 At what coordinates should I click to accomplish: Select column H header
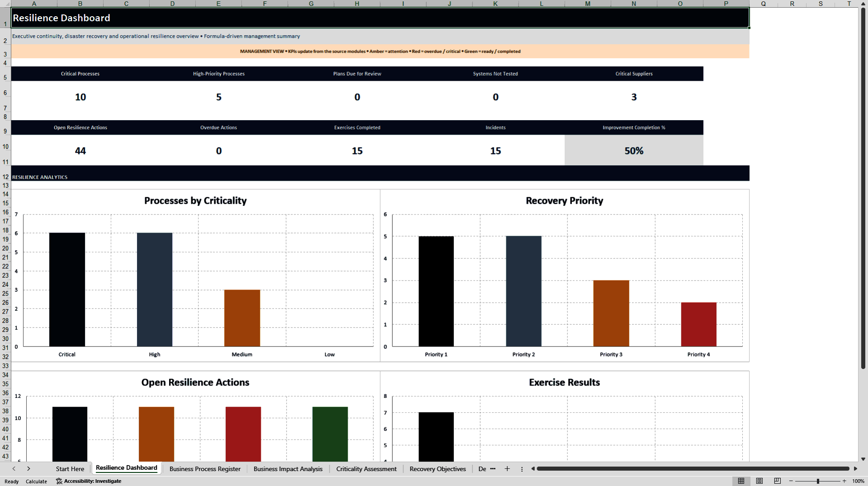pos(357,4)
